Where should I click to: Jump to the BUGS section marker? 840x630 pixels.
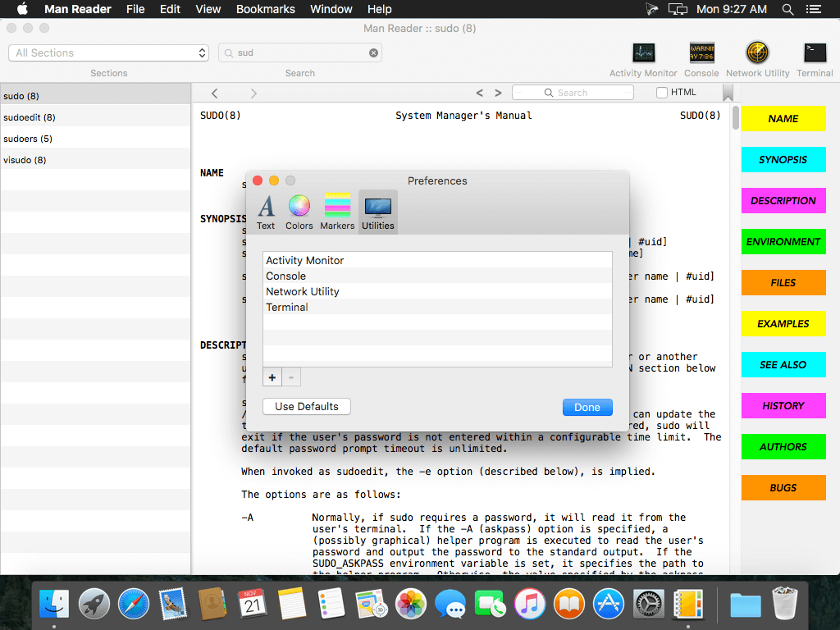(783, 487)
